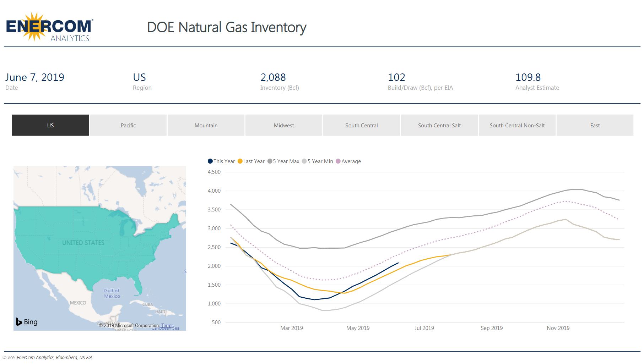The height and width of the screenshot is (364, 644).
Task: Open the Terms link on map
Action: pyautogui.click(x=167, y=325)
